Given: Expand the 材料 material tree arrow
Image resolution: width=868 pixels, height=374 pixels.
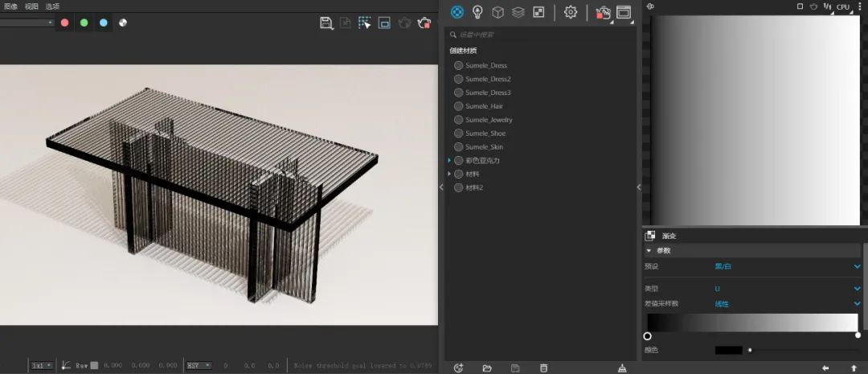Looking at the screenshot, I should pos(449,174).
